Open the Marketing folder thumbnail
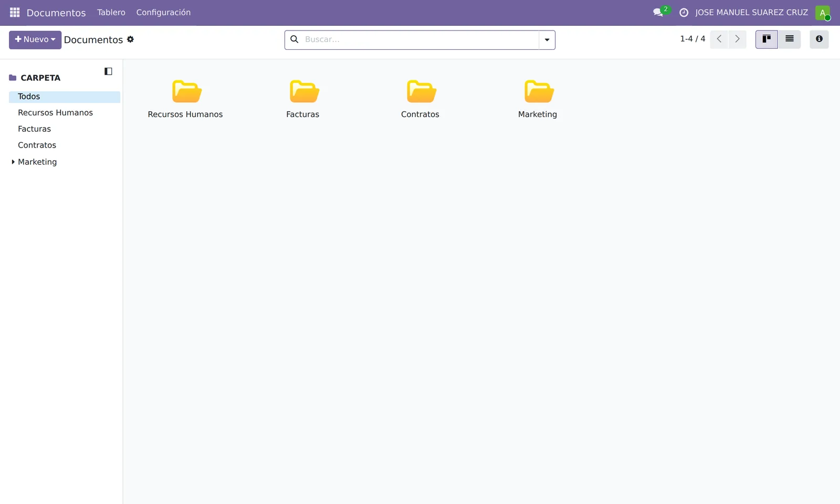Image resolution: width=840 pixels, height=504 pixels. point(539,92)
